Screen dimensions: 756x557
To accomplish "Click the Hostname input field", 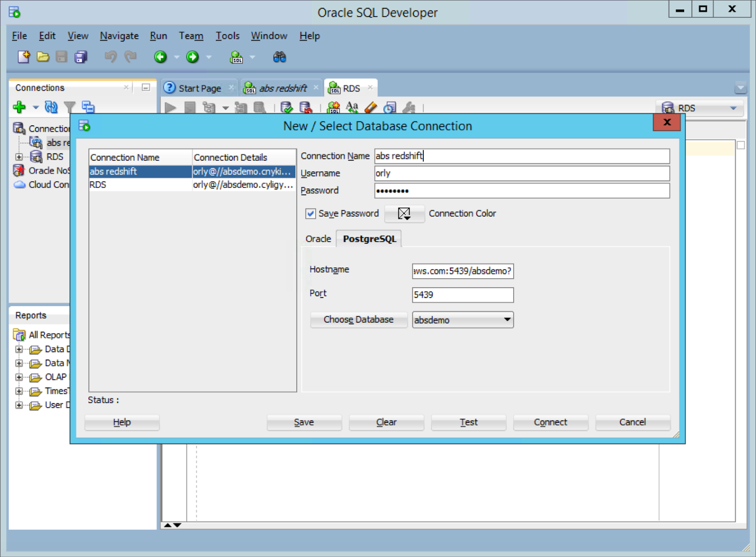I will pyautogui.click(x=463, y=271).
